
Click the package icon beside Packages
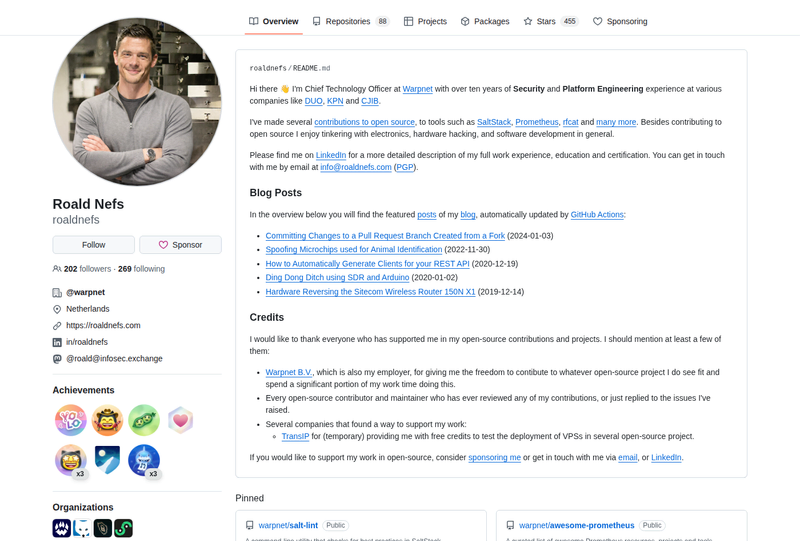click(465, 21)
